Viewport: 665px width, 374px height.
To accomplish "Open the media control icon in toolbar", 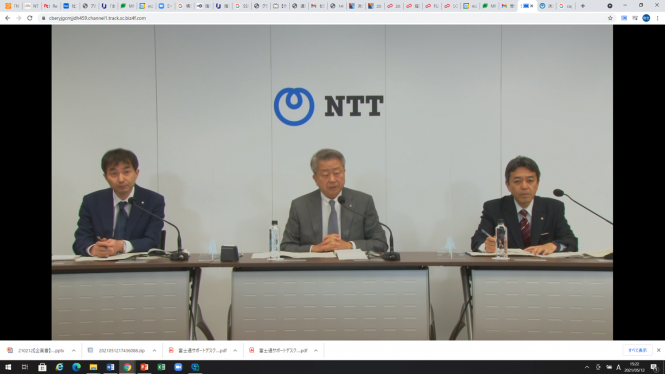I will (635, 18).
